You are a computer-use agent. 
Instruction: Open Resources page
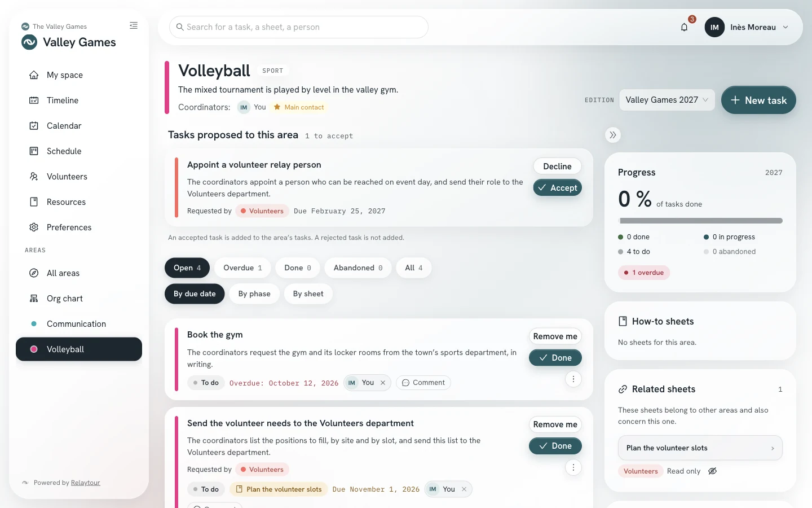tap(79, 202)
